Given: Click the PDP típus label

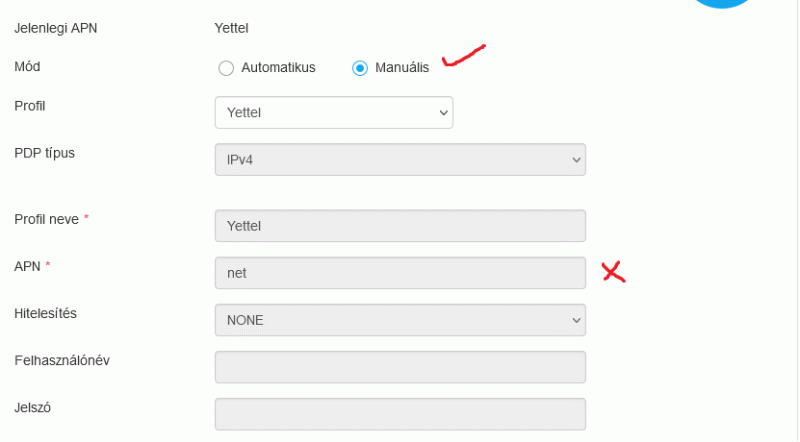Looking at the screenshot, I should pyautogui.click(x=45, y=153).
